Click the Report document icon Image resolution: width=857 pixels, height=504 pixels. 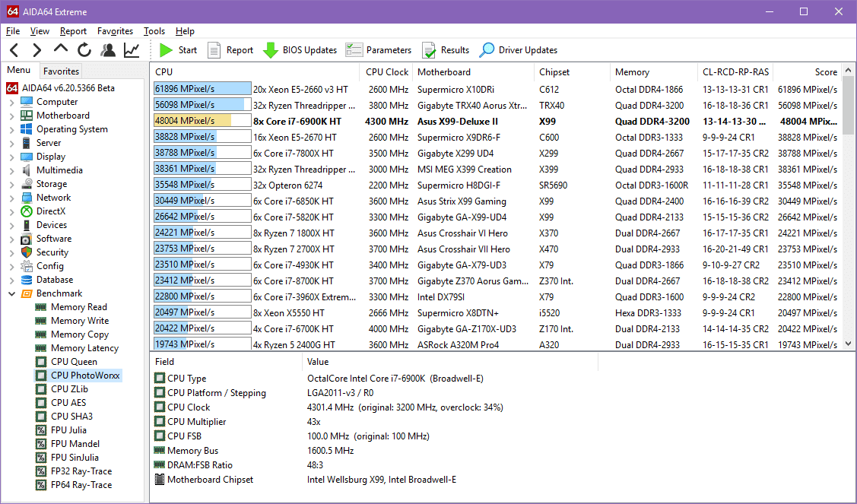point(214,50)
